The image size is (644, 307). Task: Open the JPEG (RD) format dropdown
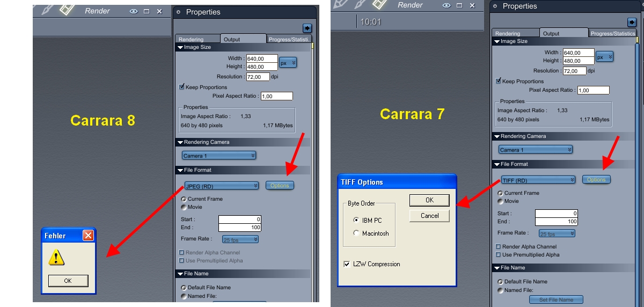click(x=222, y=186)
